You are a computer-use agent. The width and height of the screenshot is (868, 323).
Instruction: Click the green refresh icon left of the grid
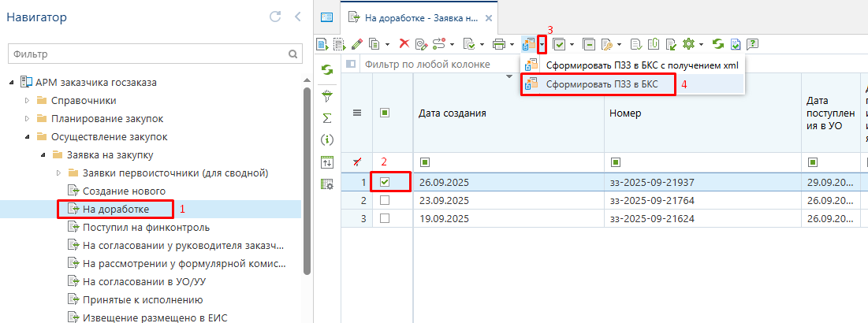327,71
